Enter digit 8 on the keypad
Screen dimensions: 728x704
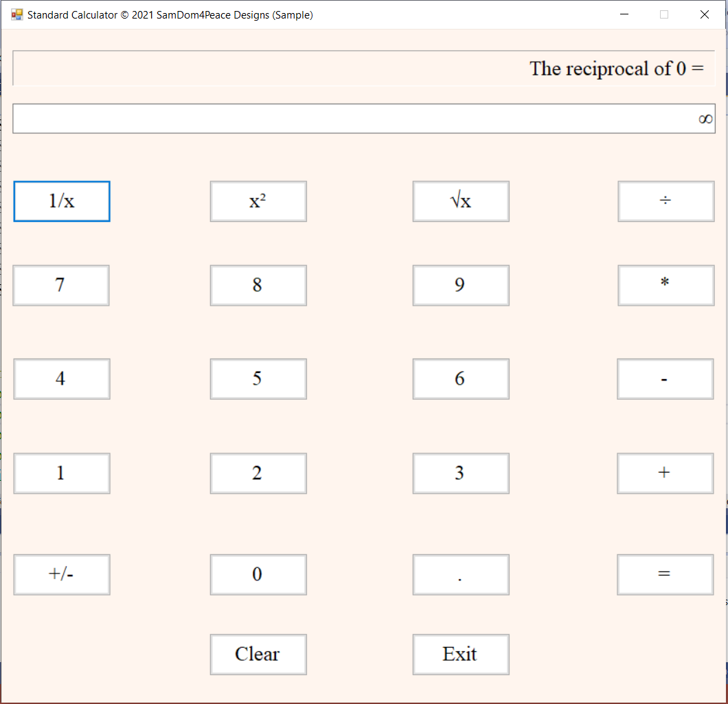click(258, 285)
